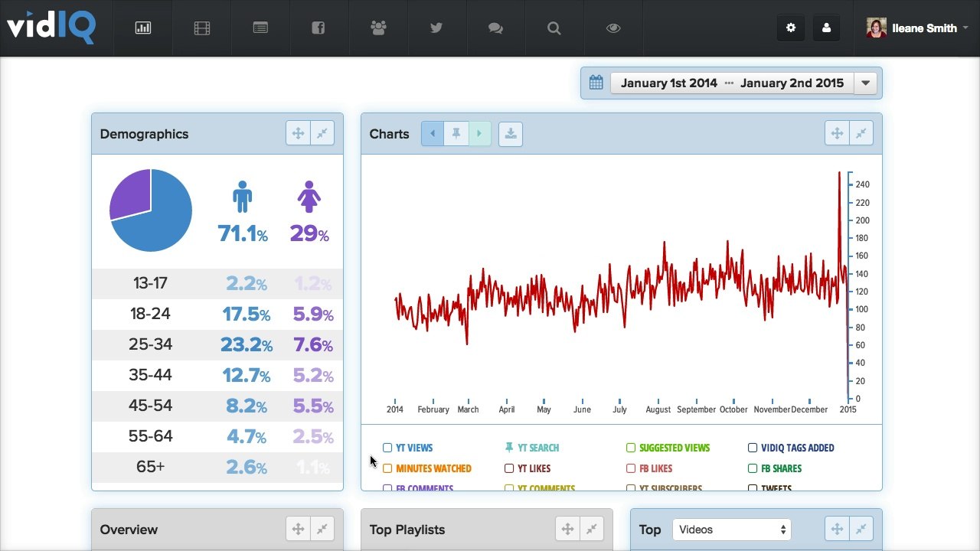Click the move handle on Demographics panel
Screen dimensions: 980x551
click(x=298, y=133)
